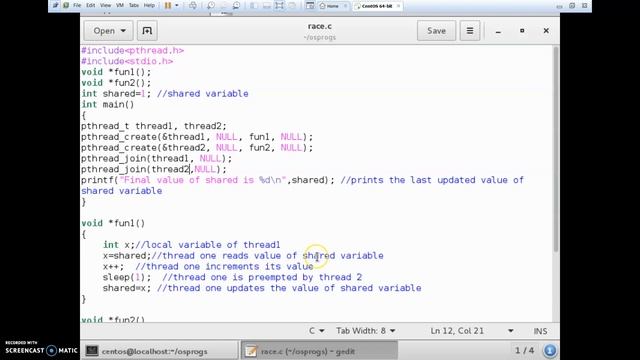Close the CentOS 64-bit tab
Screen dimensions: 640x360
coord(398,6)
